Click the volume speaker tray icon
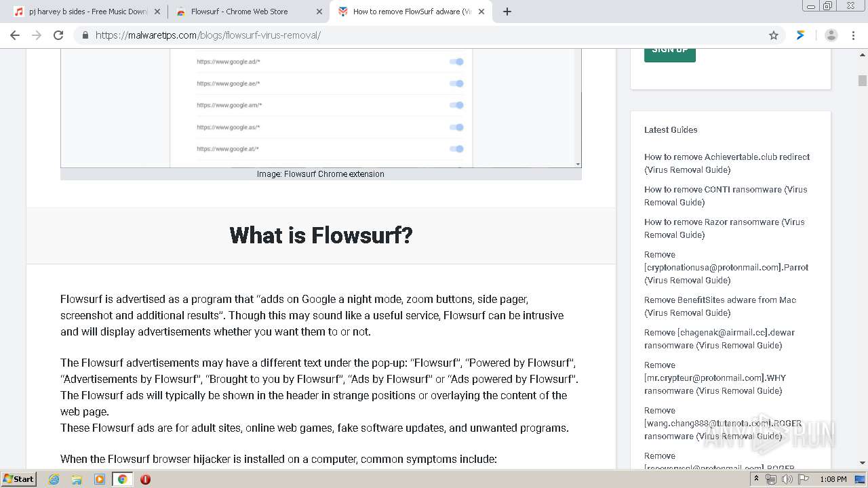This screenshot has height=488, width=868. [787, 479]
